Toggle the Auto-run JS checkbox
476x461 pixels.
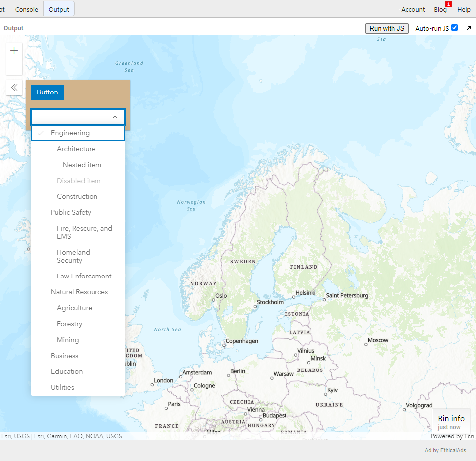click(x=455, y=28)
